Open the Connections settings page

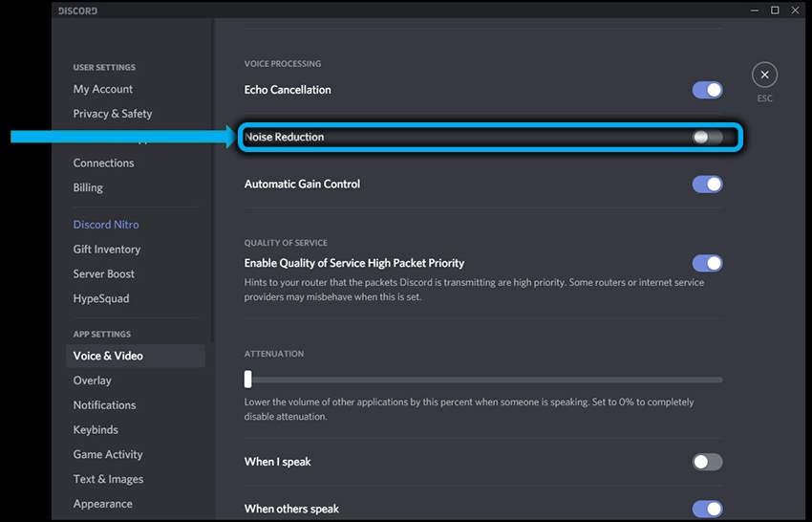point(103,163)
